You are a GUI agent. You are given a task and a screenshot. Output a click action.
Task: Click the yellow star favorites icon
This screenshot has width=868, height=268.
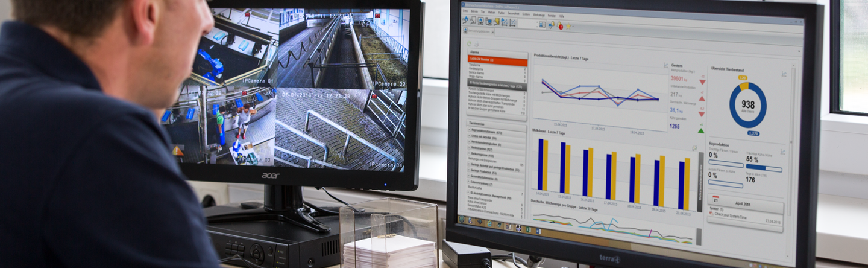(x=568, y=26)
